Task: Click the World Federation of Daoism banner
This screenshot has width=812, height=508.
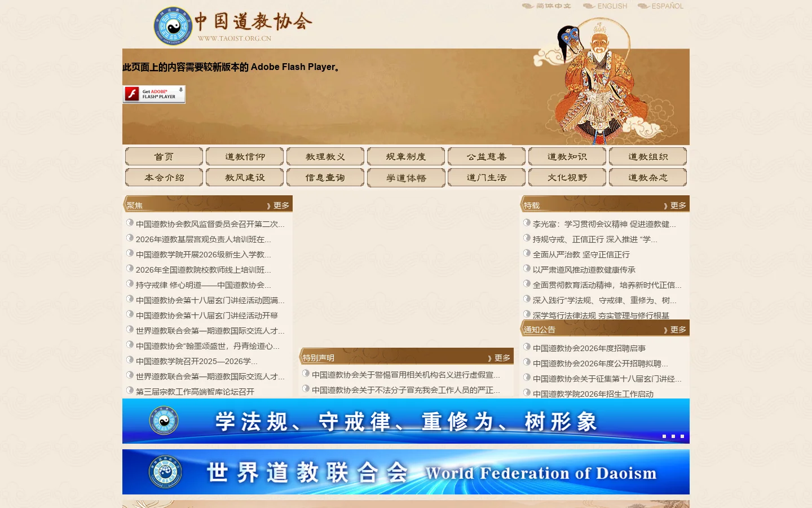Action: pyautogui.click(x=406, y=472)
